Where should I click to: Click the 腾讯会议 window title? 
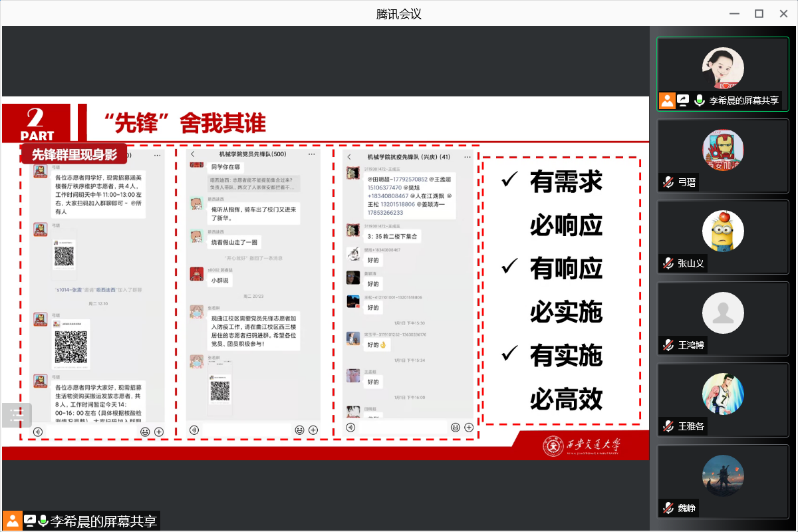399,14
